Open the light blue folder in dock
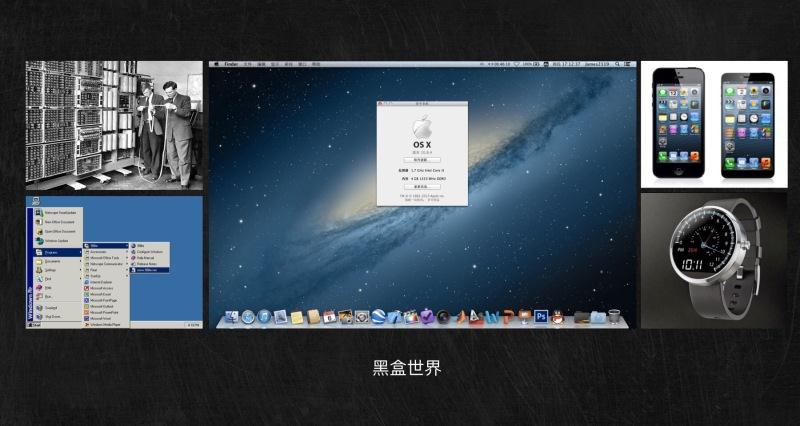The height and width of the screenshot is (426, 800). coord(598,317)
